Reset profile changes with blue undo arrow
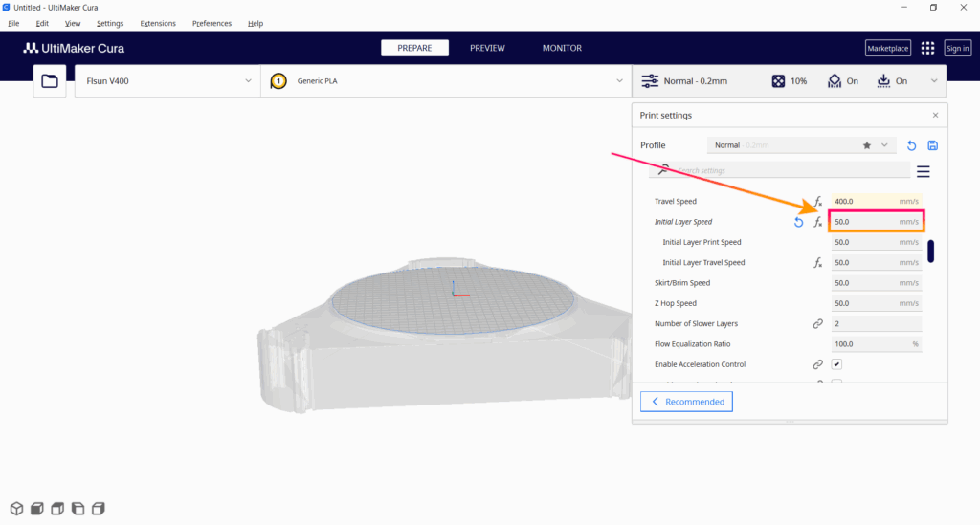The width and height of the screenshot is (980, 525). (x=911, y=145)
